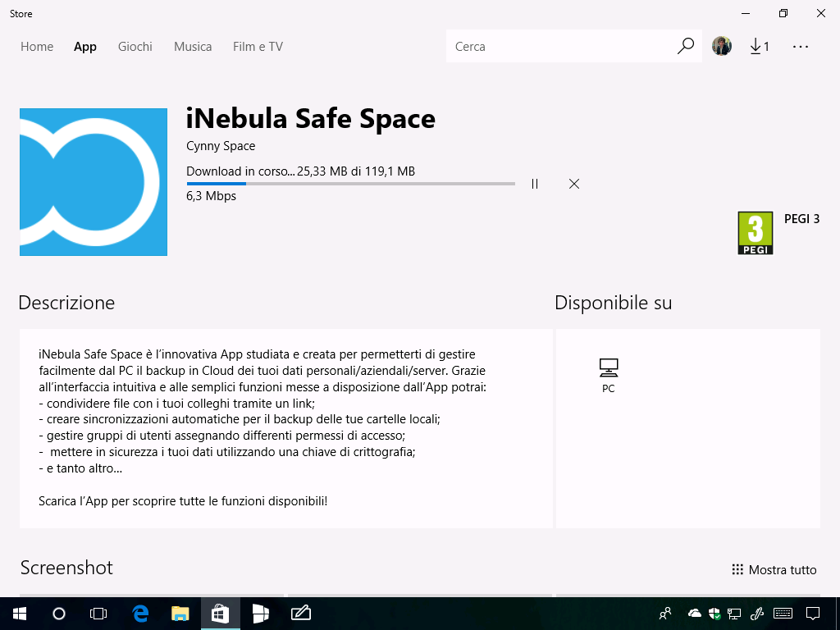Click the Screenshot section heading
The image size is (840, 630).
[66, 568]
